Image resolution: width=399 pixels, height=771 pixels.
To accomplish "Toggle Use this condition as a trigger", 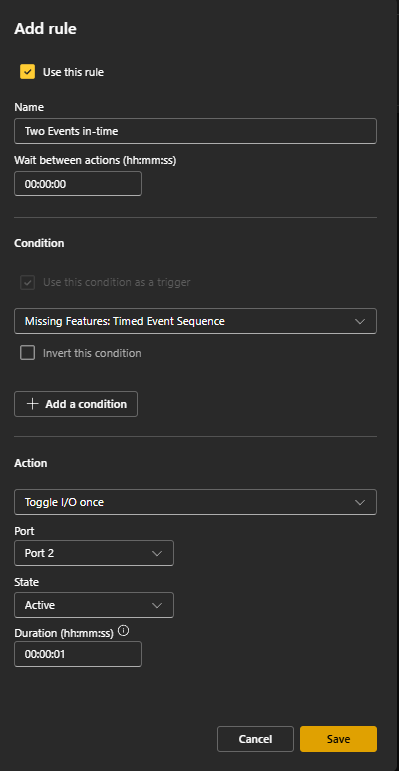I will [x=28, y=282].
